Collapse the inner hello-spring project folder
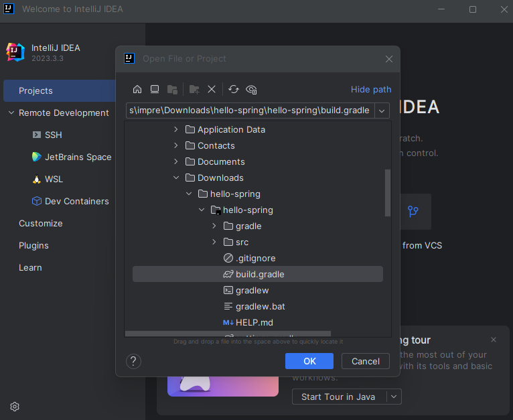This screenshot has width=513, height=420. click(x=202, y=210)
